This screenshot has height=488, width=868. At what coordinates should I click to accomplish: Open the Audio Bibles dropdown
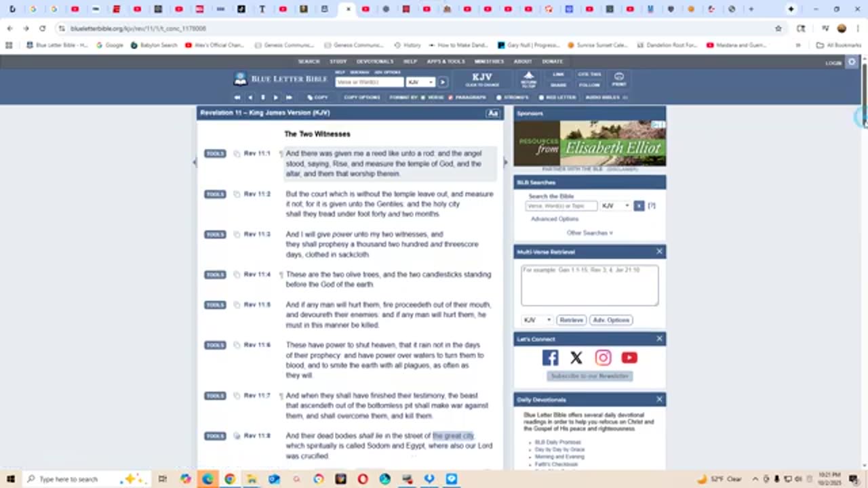(x=606, y=98)
